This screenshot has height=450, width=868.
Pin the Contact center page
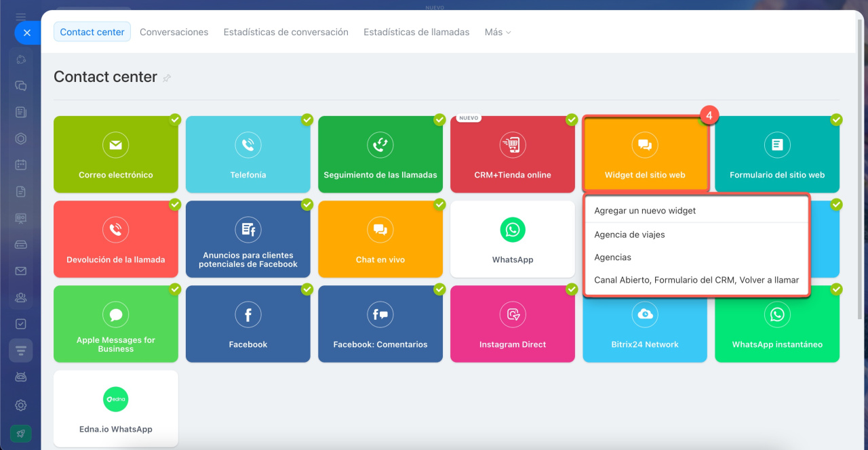click(x=167, y=78)
